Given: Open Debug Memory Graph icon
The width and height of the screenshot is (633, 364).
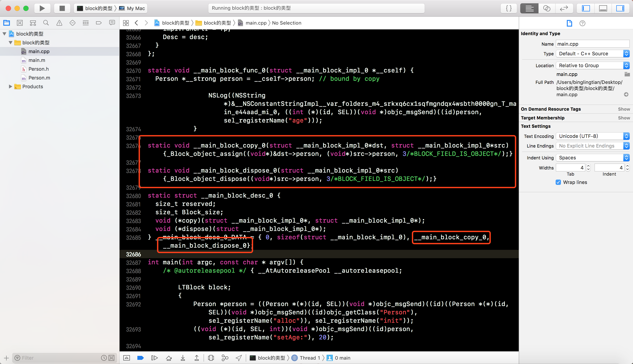Looking at the screenshot, I should (225, 358).
